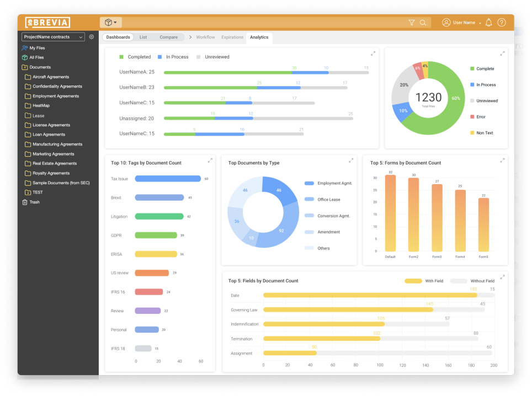Click the Real Estate Agreements folder icon
Image resolution: width=532 pixels, height=396 pixels.
click(28, 163)
